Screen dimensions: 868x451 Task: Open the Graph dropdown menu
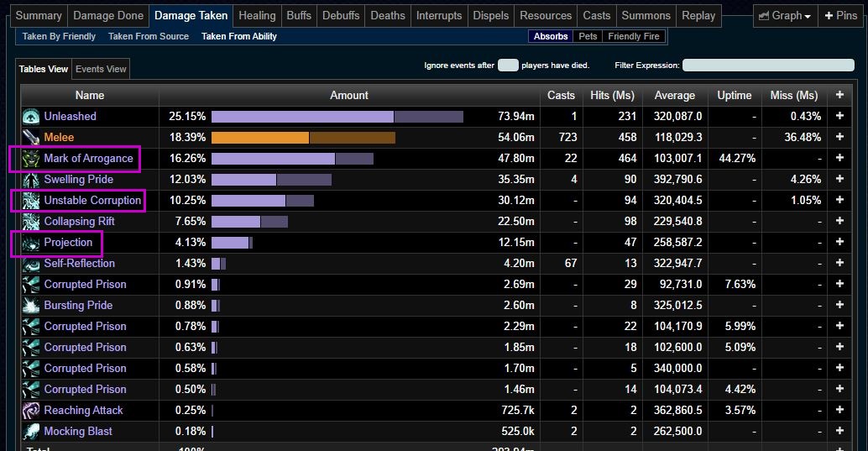[x=786, y=15]
